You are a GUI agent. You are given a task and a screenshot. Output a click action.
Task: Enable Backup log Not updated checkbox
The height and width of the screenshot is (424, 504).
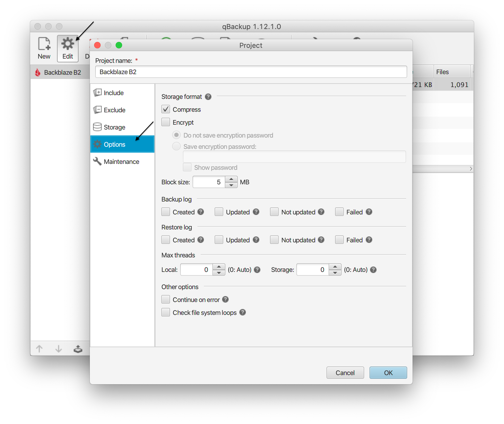pos(274,212)
